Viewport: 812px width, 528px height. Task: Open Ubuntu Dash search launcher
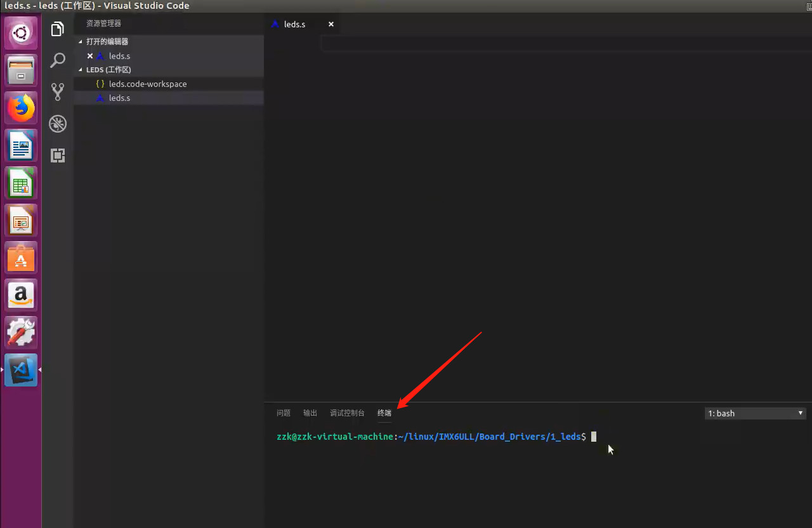[21, 32]
